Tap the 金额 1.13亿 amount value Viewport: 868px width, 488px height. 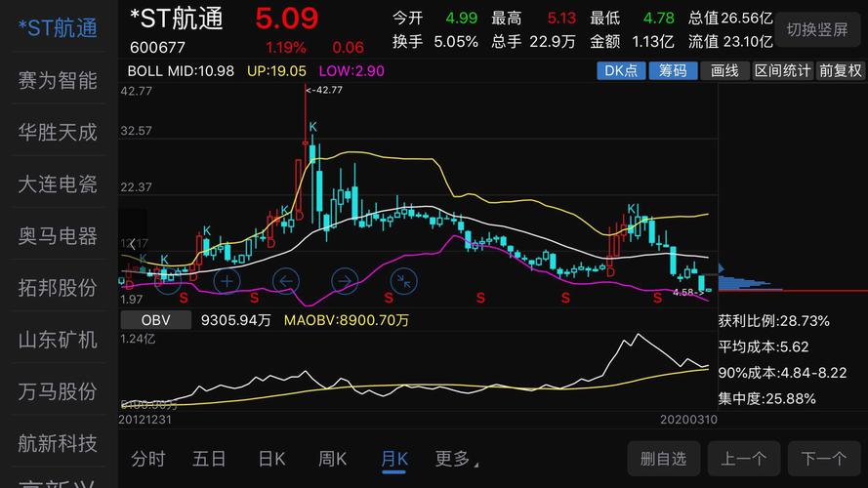[x=632, y=42]
